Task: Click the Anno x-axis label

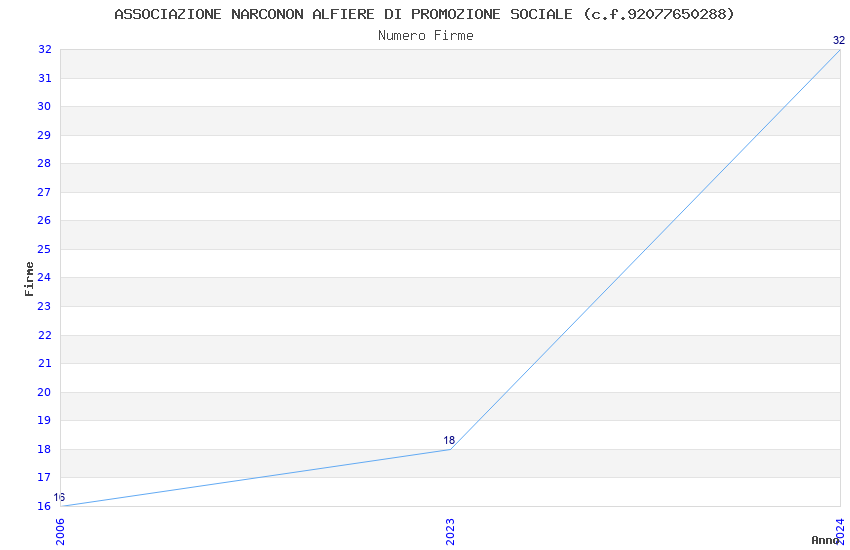Action: (825, 540)
